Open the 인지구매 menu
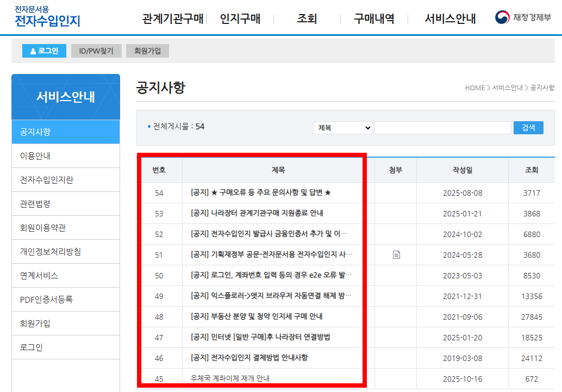The width and height of the screenshot is (562, 392). 241,18
